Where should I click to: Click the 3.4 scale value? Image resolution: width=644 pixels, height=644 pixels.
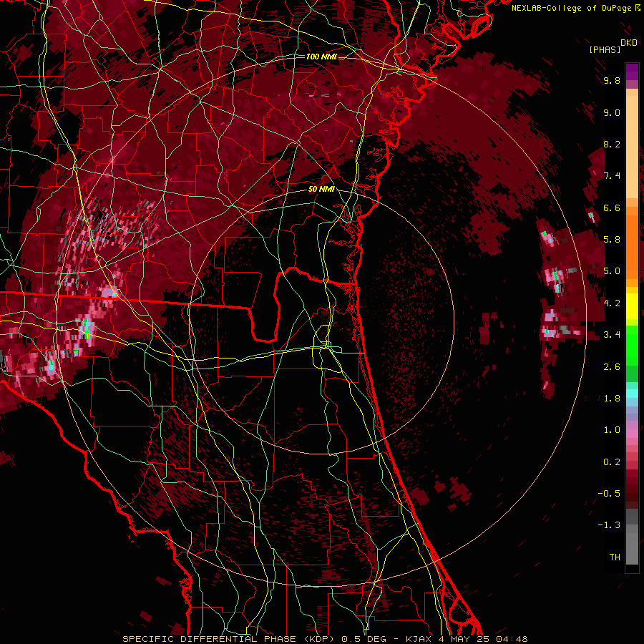coord(612,335)
